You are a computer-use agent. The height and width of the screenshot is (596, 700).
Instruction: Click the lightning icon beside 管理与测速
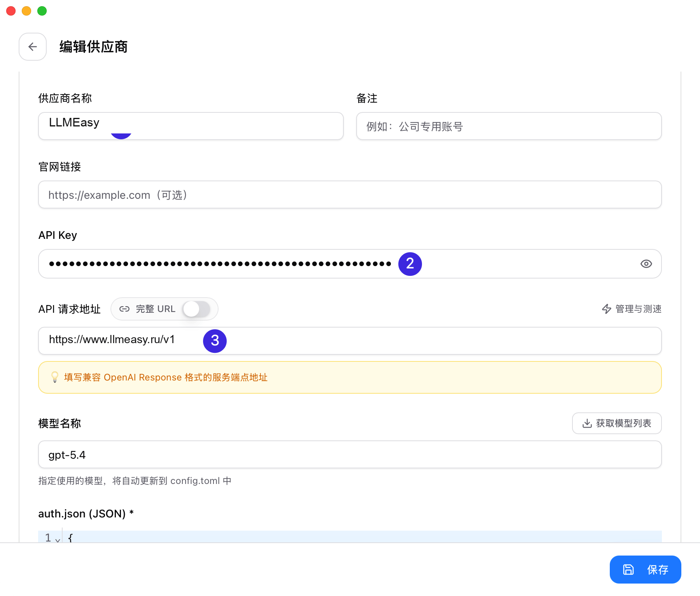pyautogui.click(x=607, y=309)
